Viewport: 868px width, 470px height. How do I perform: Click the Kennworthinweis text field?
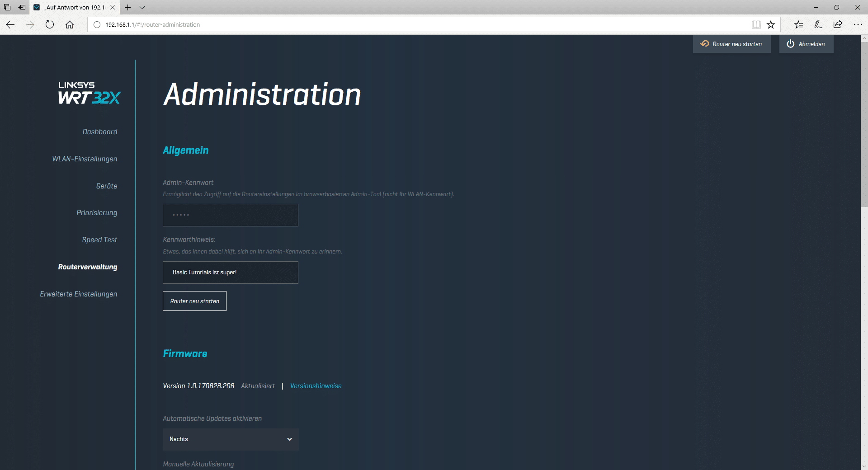(230, 273)
